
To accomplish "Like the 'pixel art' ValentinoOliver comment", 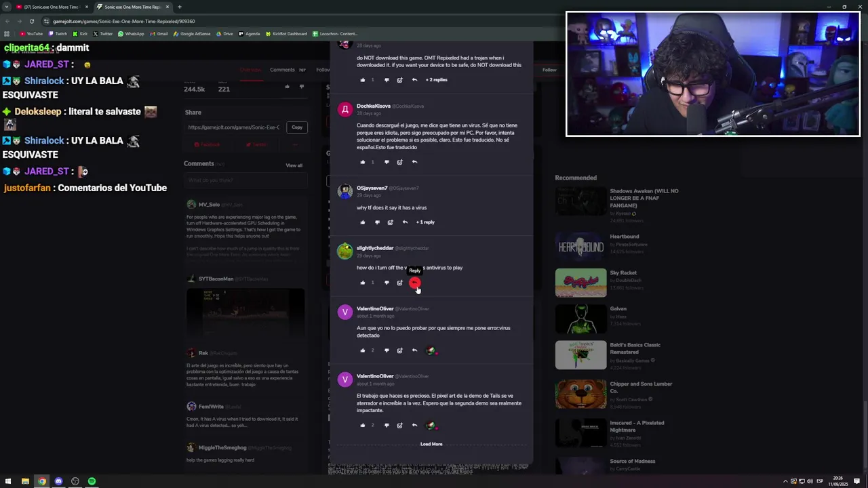I will point(363,426).
